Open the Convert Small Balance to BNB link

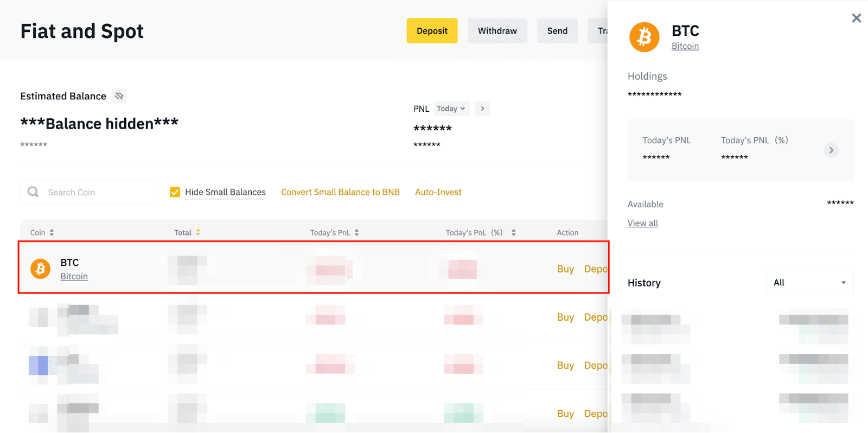[x=340, y=192]
